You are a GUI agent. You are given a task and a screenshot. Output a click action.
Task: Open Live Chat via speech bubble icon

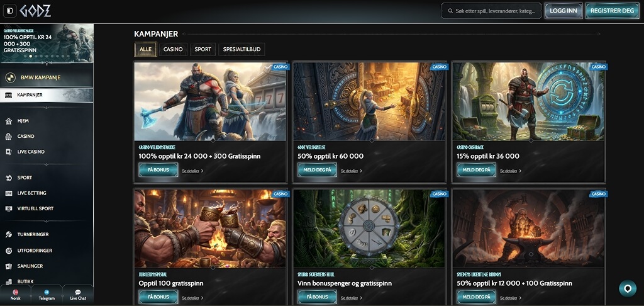(78, 292)
